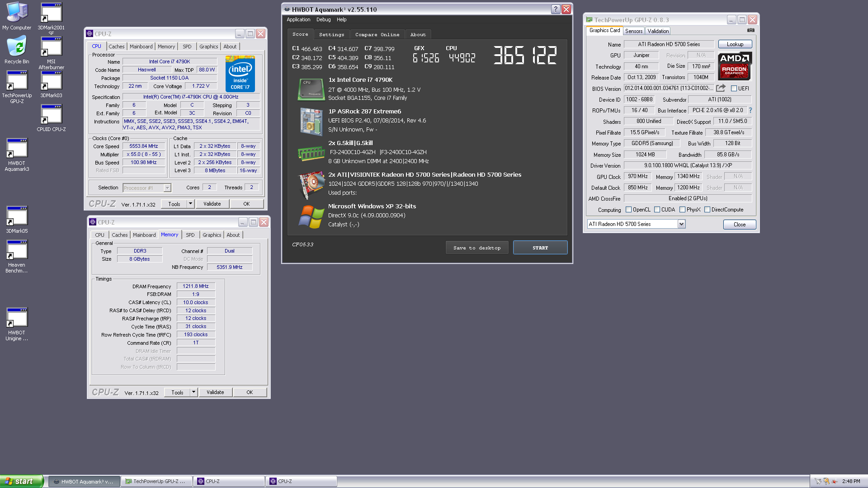Open CPUID CPU-Z desktop shortcut
The height and width of the screenshot is (488, 868).
(51, 118)
